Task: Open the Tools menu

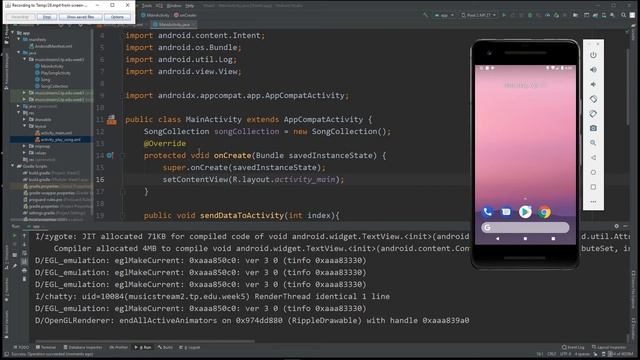Action: pos(147,6)
